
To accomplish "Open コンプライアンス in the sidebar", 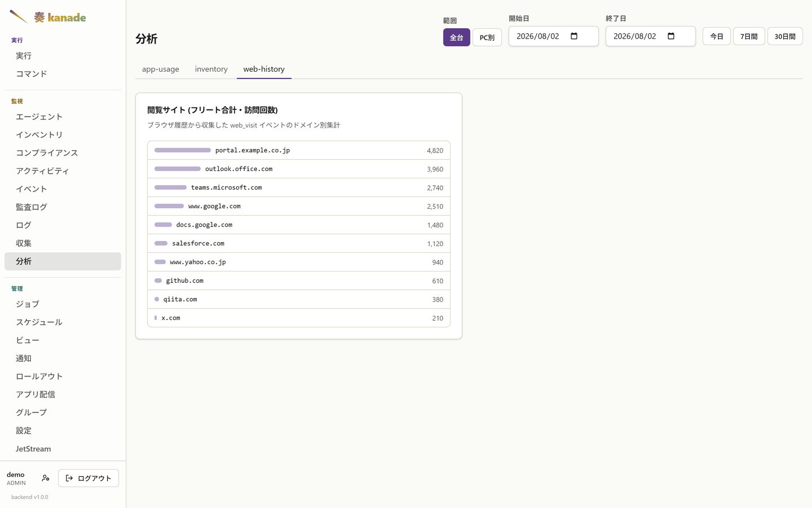I will pos(63,153).
